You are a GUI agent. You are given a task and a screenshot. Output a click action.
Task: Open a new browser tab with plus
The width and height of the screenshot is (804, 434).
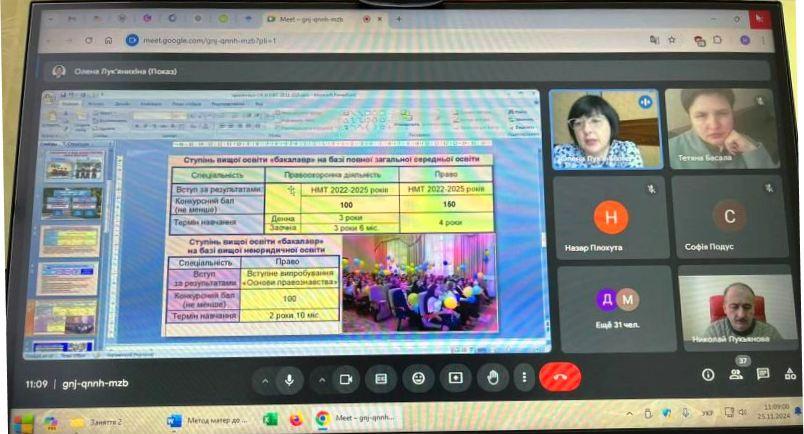(399, 18)
